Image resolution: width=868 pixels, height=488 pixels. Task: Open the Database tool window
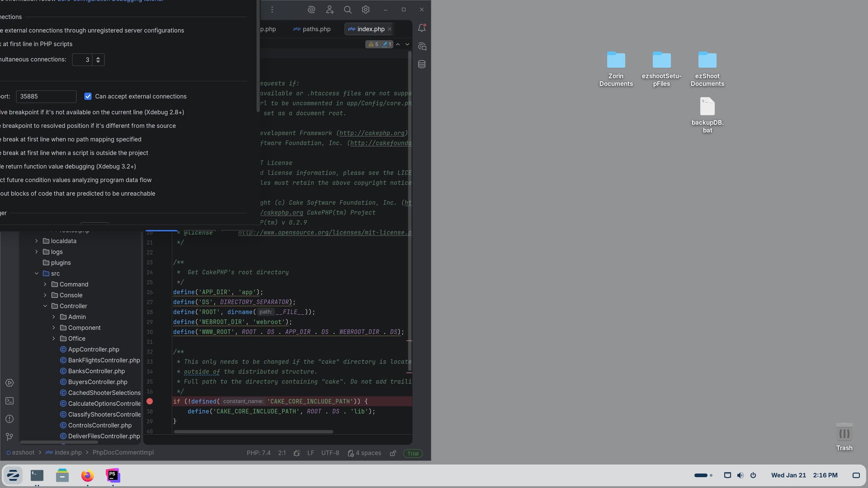tap(422, 64)
